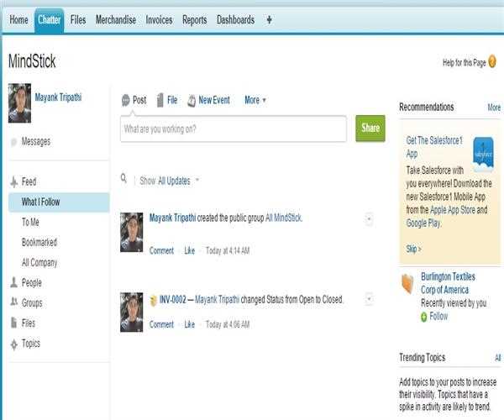Open Mayank Tripathi profile photo thumbnail
Image resolution: width=504 pixels, height=420 pixels.
click(x=18, y=103)
